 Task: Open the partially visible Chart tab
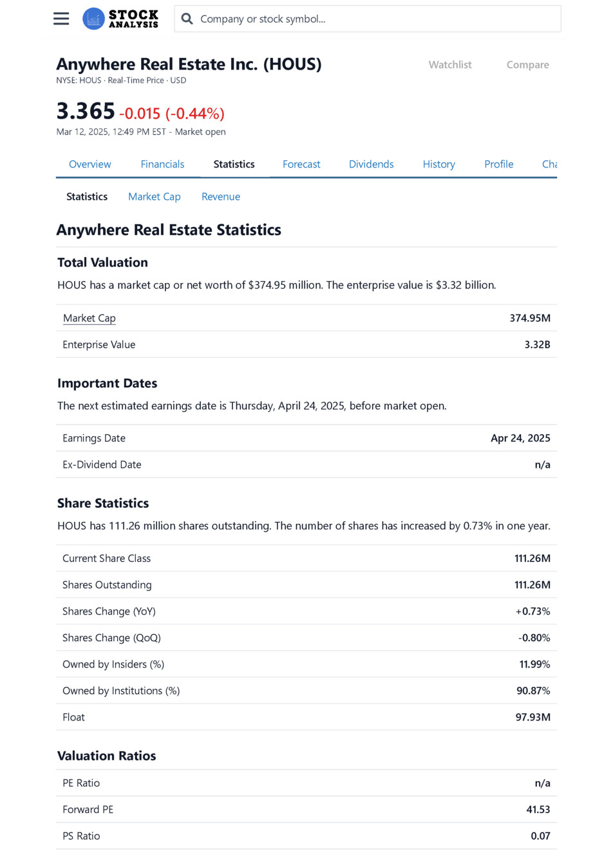pos(549,164)
